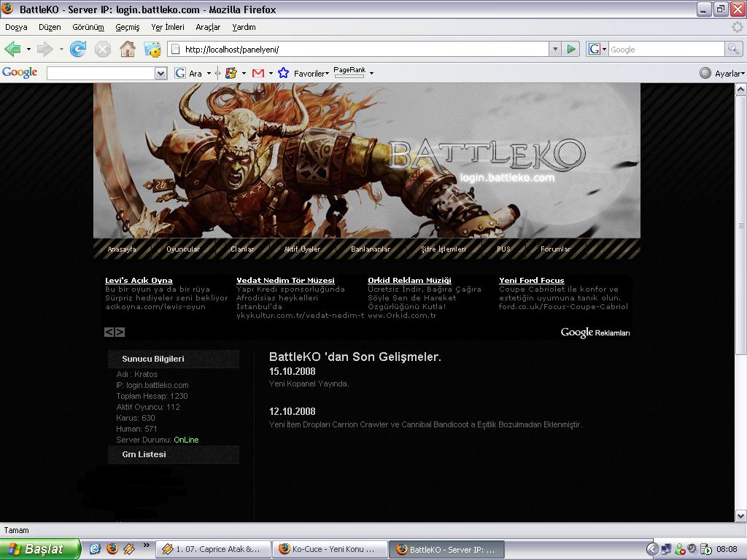Viewport: 747px width, 560px height.
Task: Expand the hidden system tray icons arrow
Action: point(651,549)
